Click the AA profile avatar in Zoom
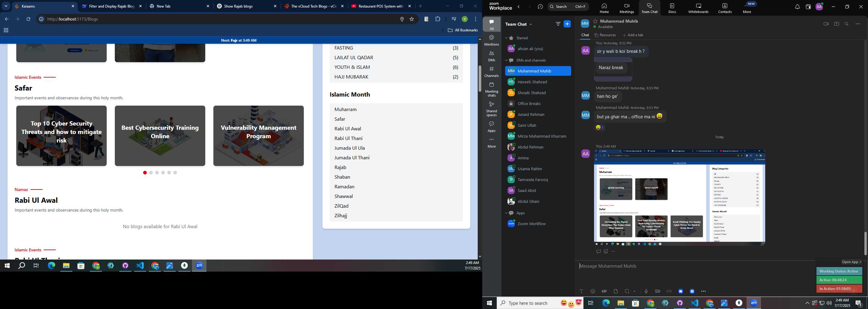 click(x=819, y=7)
